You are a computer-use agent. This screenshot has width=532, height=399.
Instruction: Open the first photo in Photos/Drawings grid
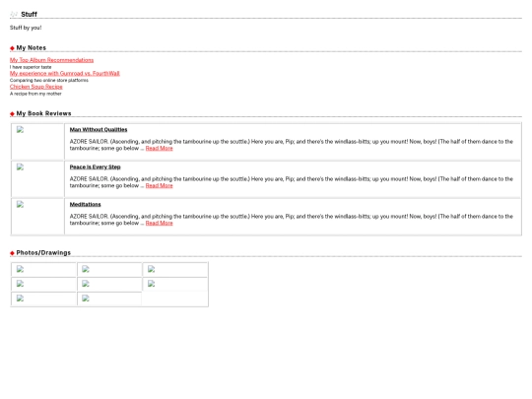20,269
